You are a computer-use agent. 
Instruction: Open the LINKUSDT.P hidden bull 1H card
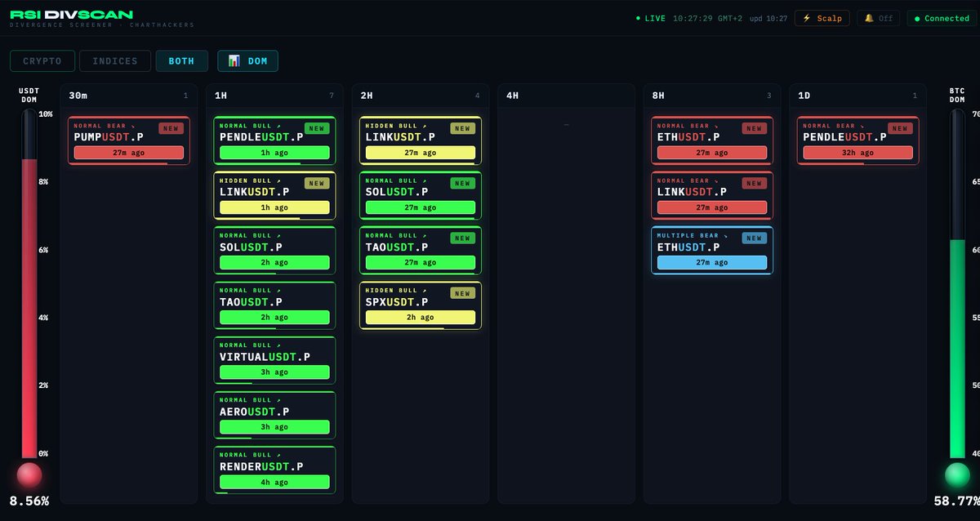coord(274,195)
